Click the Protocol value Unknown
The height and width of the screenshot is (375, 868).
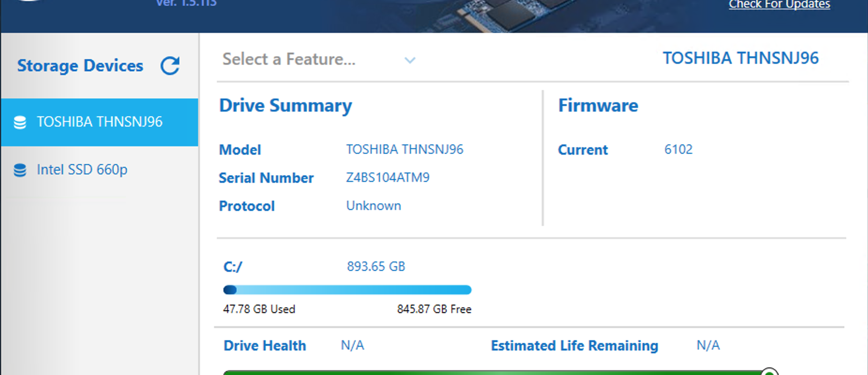373,206
